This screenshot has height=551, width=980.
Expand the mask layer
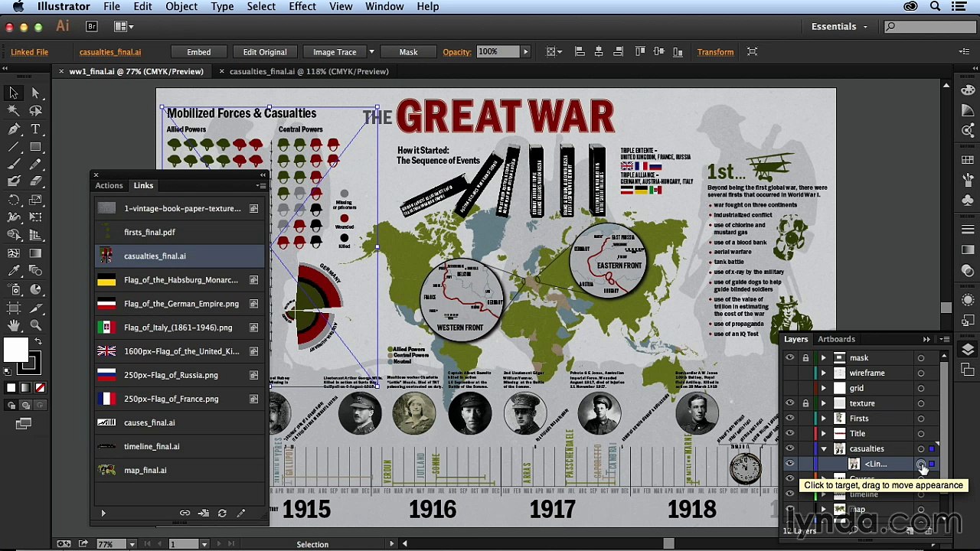coord(824,357)
